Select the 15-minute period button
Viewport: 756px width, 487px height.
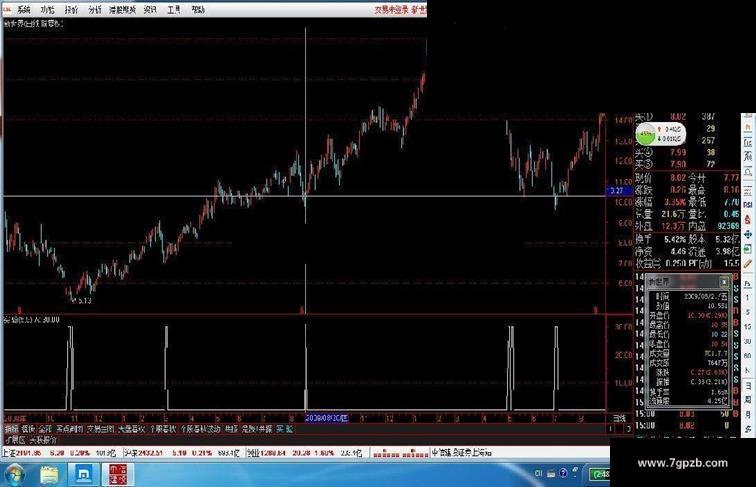tap(748, 327)
